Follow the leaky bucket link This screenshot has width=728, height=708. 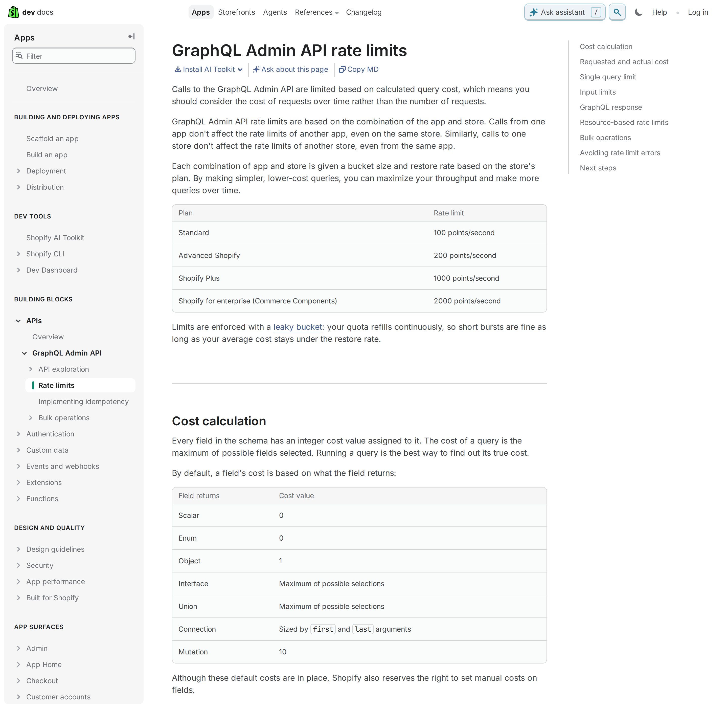298,327
